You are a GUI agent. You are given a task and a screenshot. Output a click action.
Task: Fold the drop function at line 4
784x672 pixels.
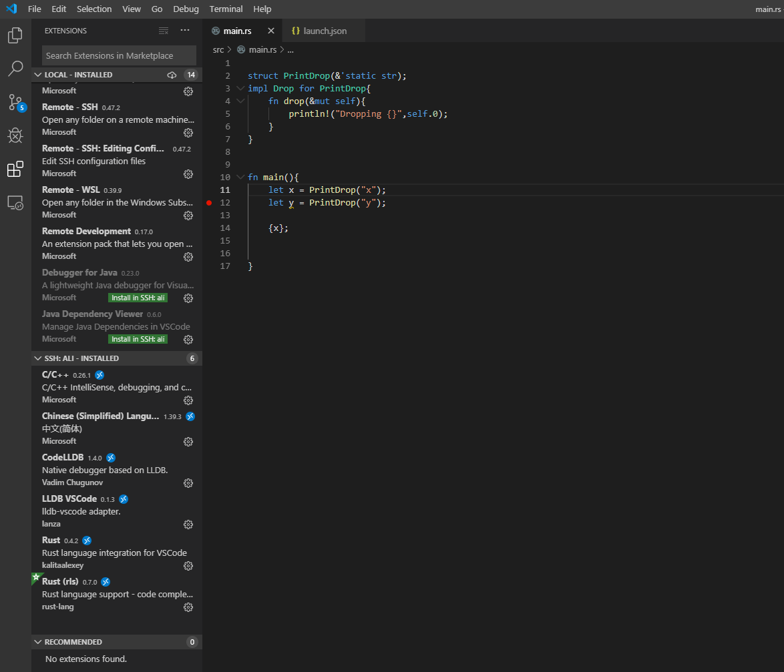point(240,101)
